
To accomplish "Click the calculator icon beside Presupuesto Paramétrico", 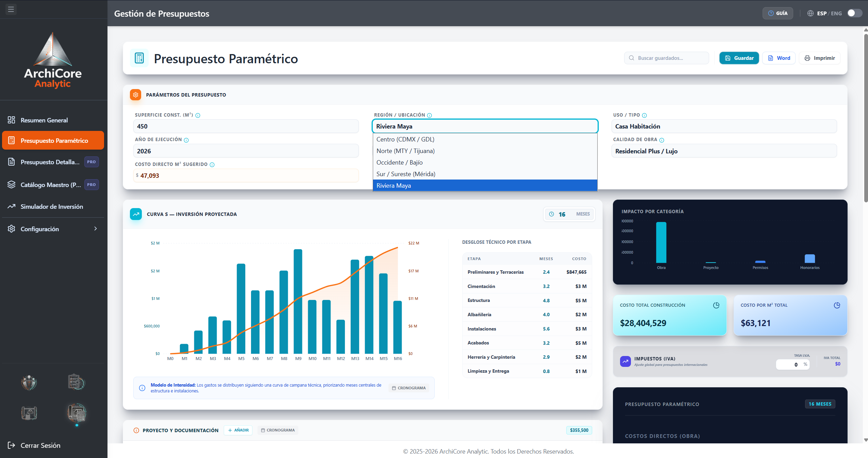I will [139, 58].
